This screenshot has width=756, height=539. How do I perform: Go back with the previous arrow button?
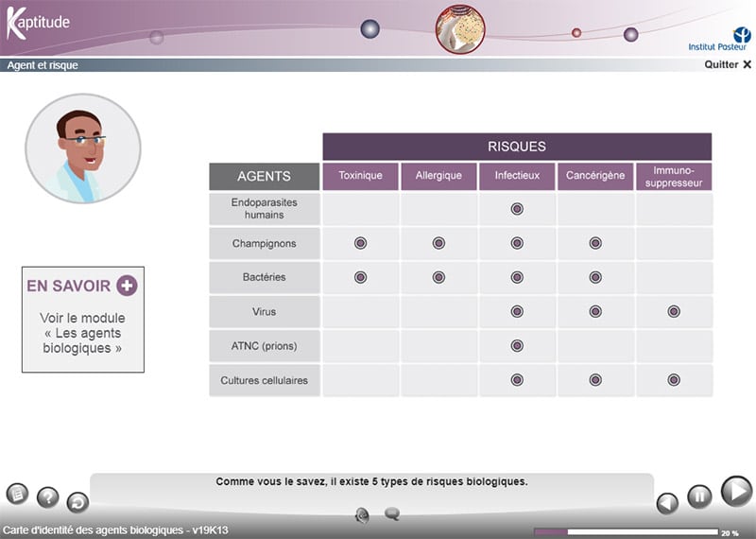(667, 502)
